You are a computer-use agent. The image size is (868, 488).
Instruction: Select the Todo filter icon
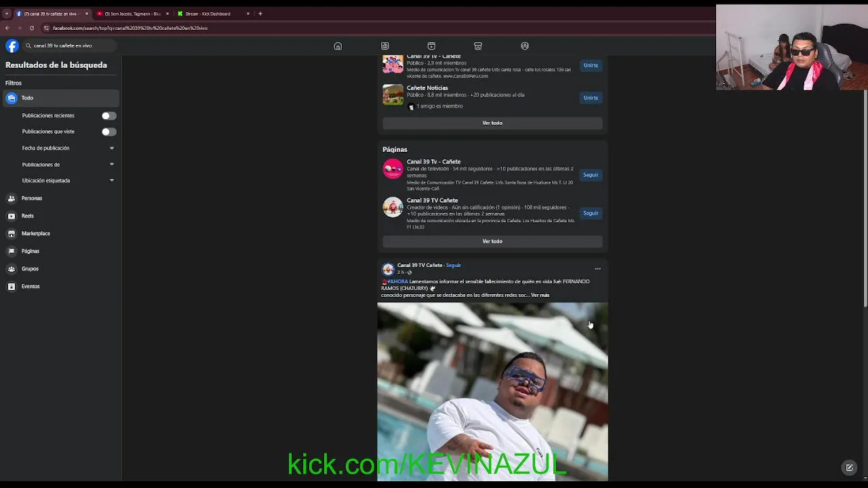click(12, 98)
